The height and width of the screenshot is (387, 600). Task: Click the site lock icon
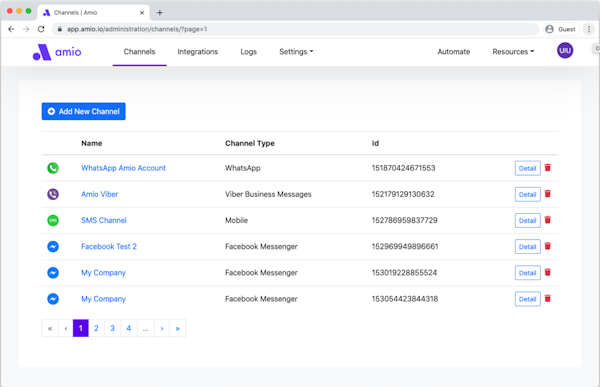pos(59,29)
